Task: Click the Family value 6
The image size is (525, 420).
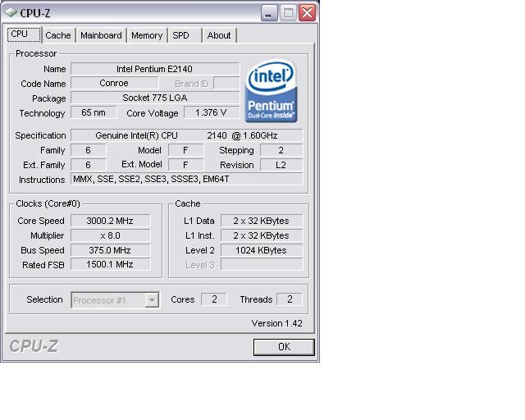Action: click(88, 150)
